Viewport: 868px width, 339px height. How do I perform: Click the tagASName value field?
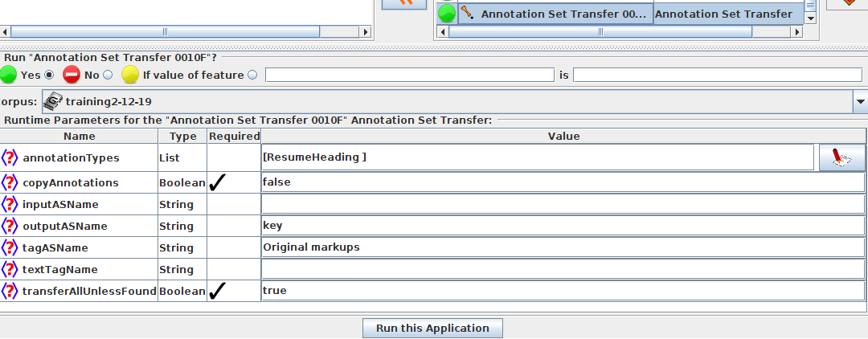(563, 247)
